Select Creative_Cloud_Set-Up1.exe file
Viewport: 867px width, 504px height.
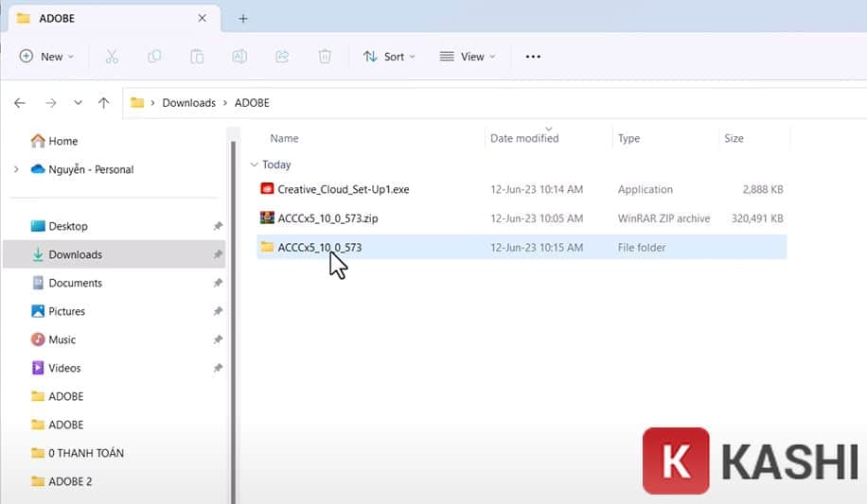(343, 189)
